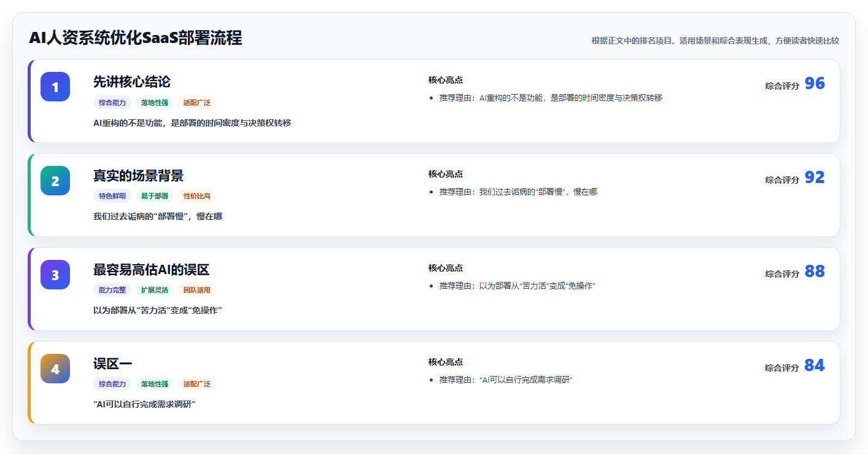Click the subtitle beginning 根据正文中的排名项目
The height and width of the screenshot is (454, 868).
(715, 41)
